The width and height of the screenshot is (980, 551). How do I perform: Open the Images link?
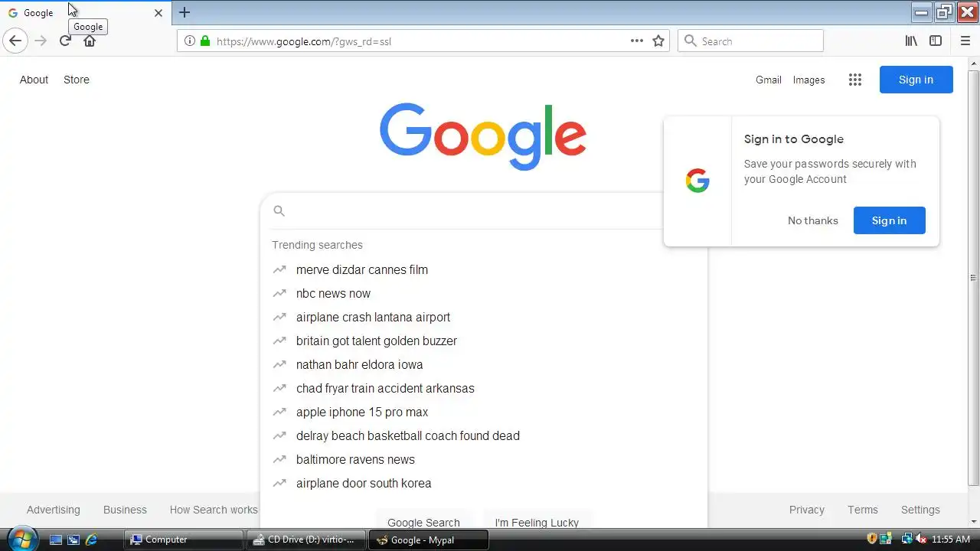[x=808, y=80]
